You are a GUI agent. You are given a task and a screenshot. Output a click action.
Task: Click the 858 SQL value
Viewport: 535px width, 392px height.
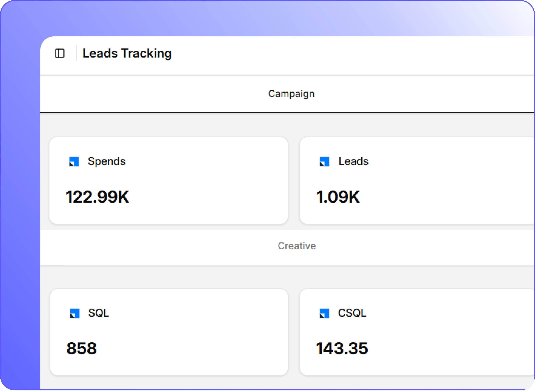click(82, 348)
